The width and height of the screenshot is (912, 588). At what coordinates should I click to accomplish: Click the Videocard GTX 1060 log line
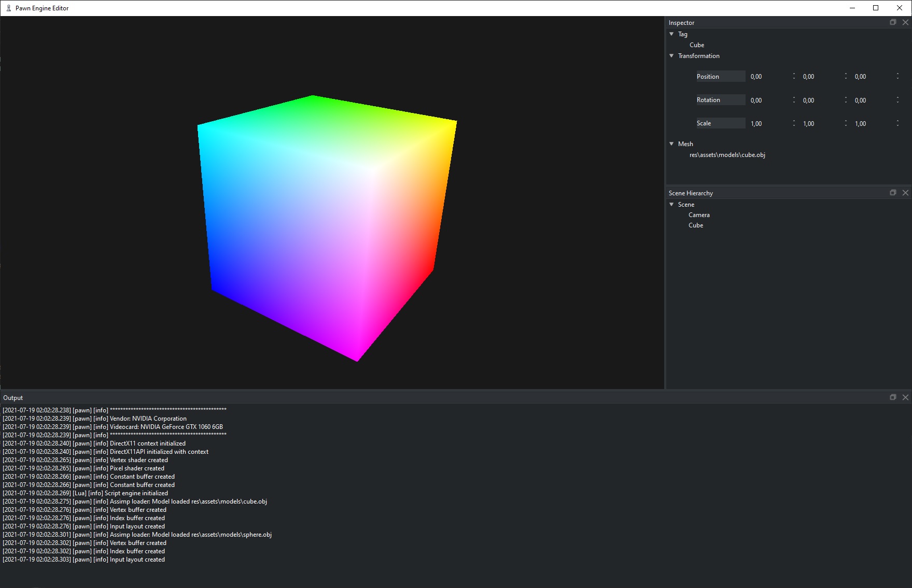(113, 427)
